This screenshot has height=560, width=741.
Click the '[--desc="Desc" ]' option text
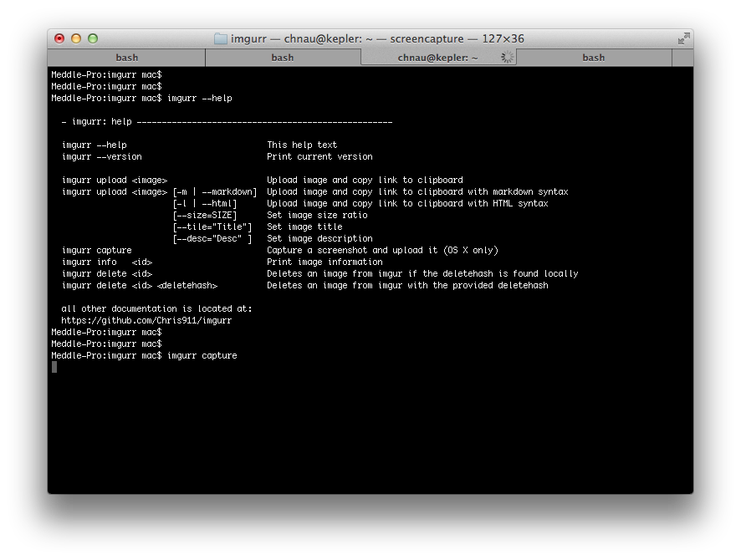[212, 239]
